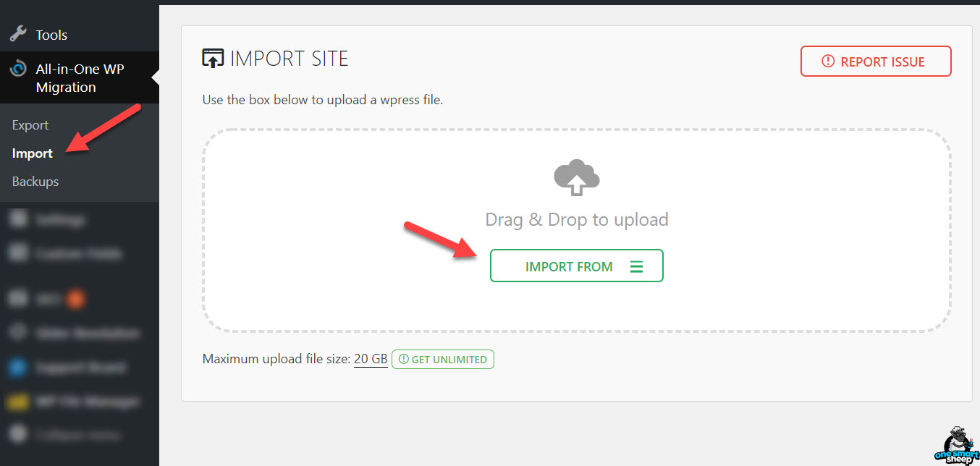The width and height of the screenshot is (980, 466).
Task: Click the blurred Settings menu icon
Action: (19, 219)
